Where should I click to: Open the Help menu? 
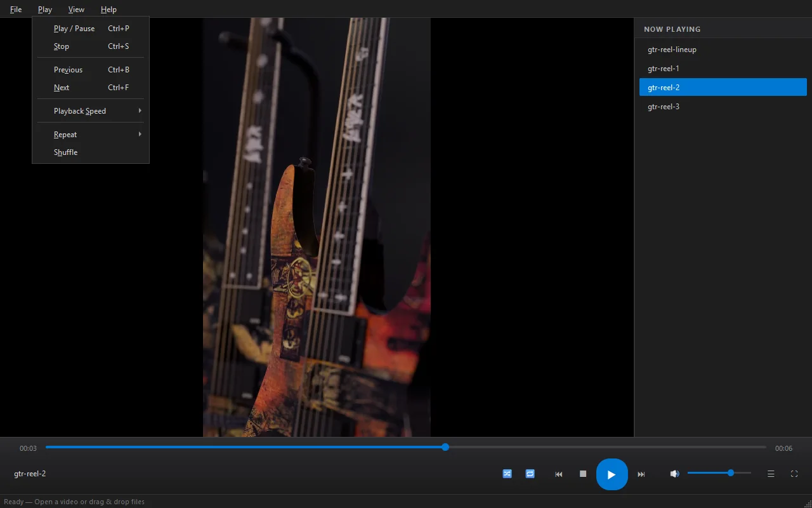[x=108, y=10]
